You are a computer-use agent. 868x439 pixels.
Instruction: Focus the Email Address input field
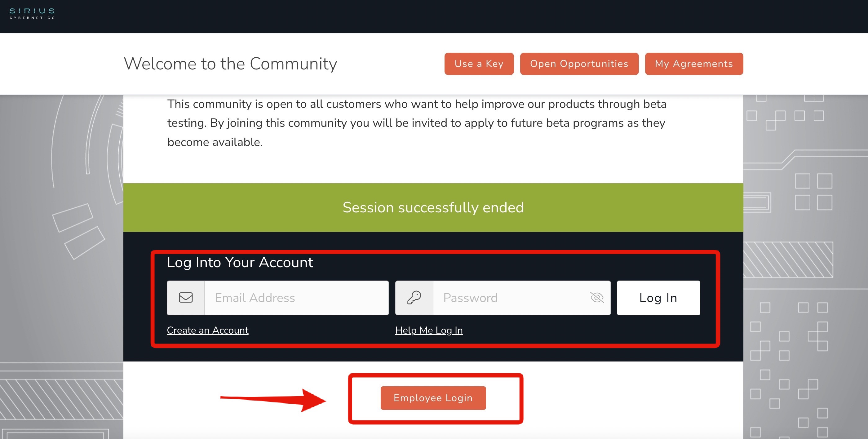point(297,298)
